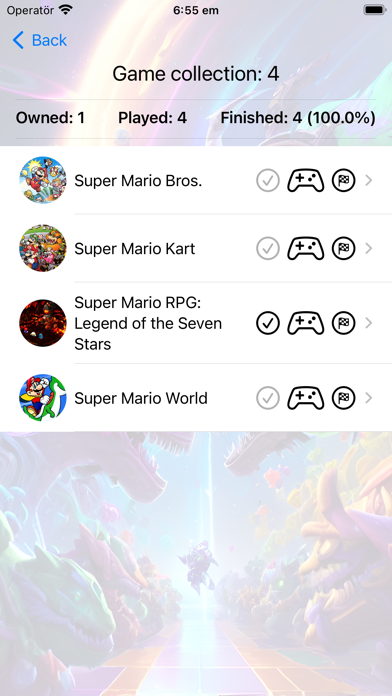Select the Super Mario RPG title text
Viewport: 392px width, 696px height.
(x=148, y=323)
